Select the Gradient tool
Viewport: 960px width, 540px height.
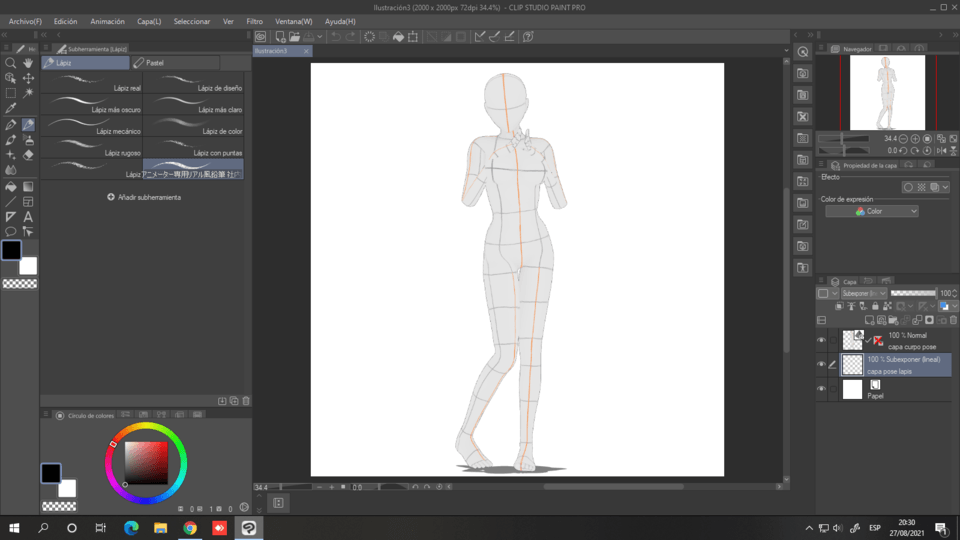pyautogui.click(x=28, y=187)
